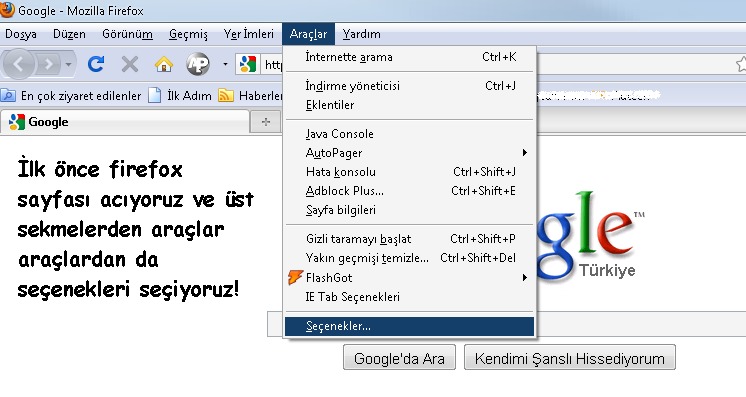
Task: Open a new tab with plus button
Action: coord(265,122)
